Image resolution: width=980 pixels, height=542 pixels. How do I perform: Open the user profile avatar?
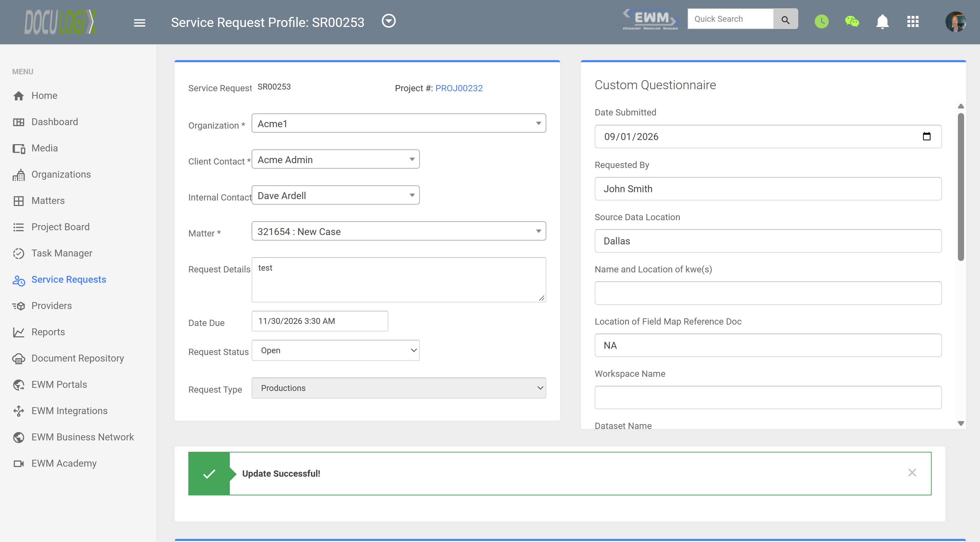[x=955, y=22]
